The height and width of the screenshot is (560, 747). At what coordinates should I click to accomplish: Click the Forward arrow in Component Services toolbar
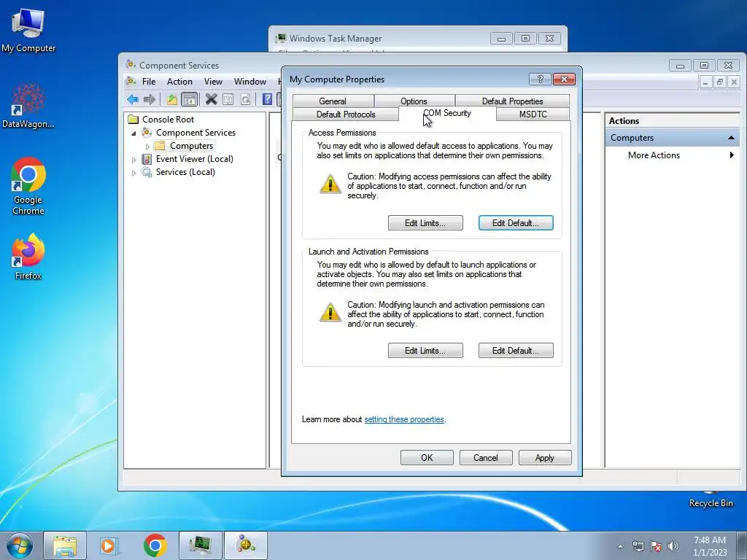[150, 99]
